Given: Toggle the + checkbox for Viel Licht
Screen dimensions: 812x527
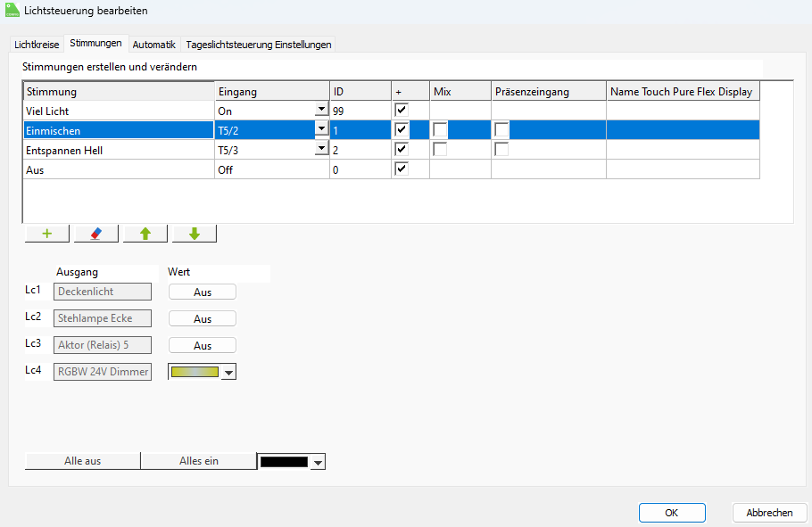Looking at the screenshot, I should [x=402, y=111].
